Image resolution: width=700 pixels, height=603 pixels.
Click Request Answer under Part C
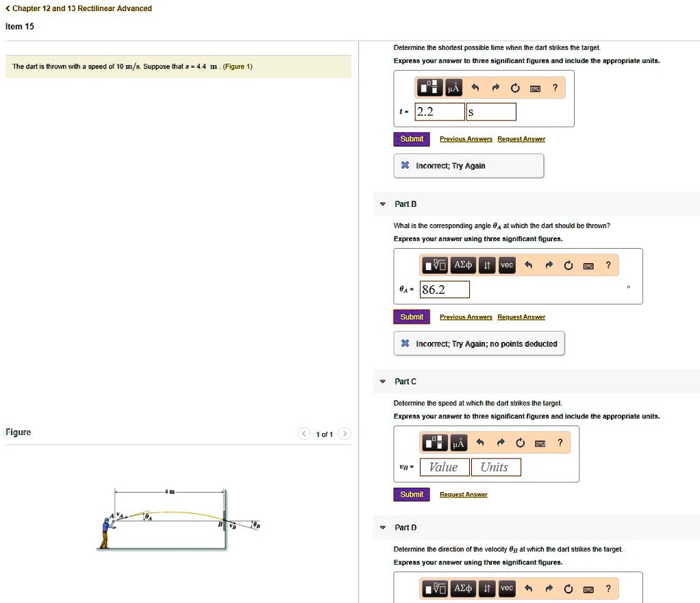(x=464, y=494)
